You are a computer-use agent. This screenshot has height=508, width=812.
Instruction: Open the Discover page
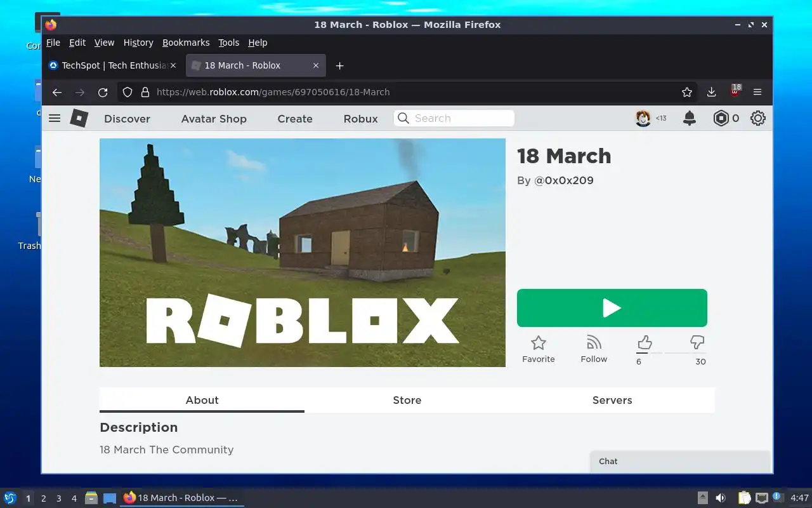127,119
